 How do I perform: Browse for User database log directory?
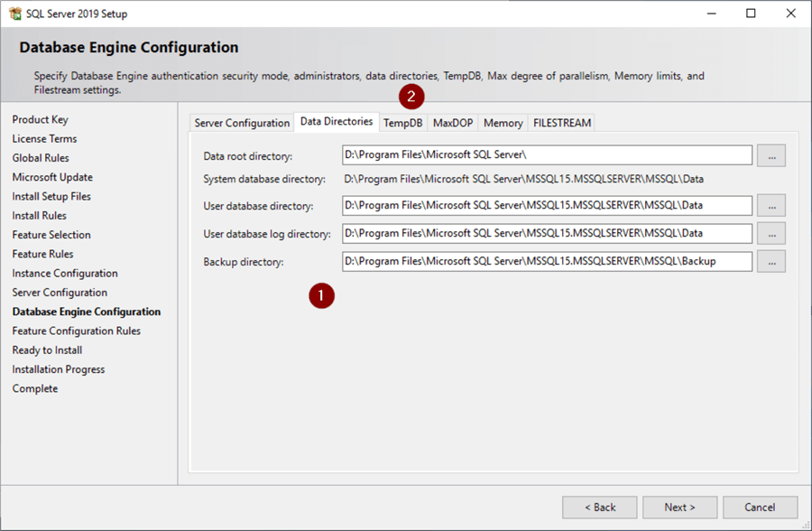[x=771, y=234]
